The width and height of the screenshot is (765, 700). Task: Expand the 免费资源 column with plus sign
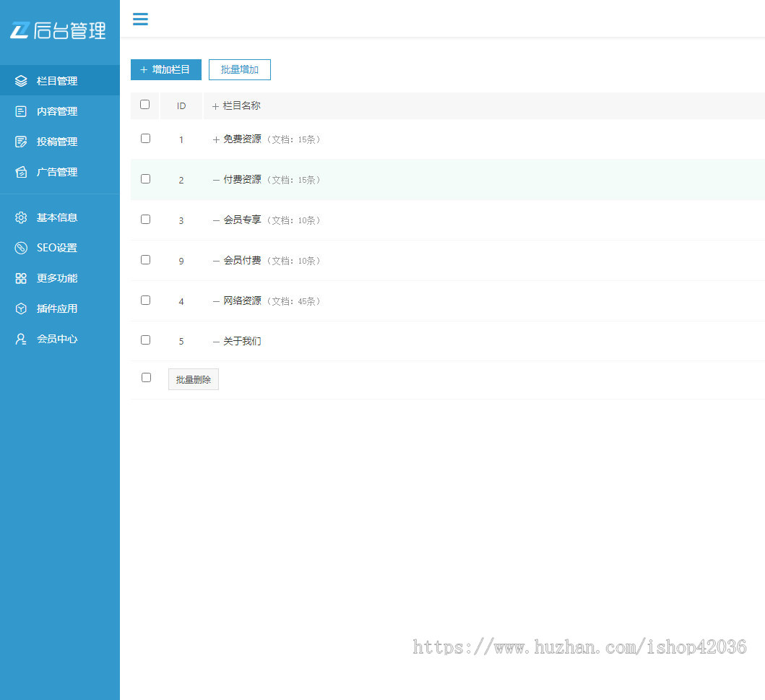click(216, 140)
